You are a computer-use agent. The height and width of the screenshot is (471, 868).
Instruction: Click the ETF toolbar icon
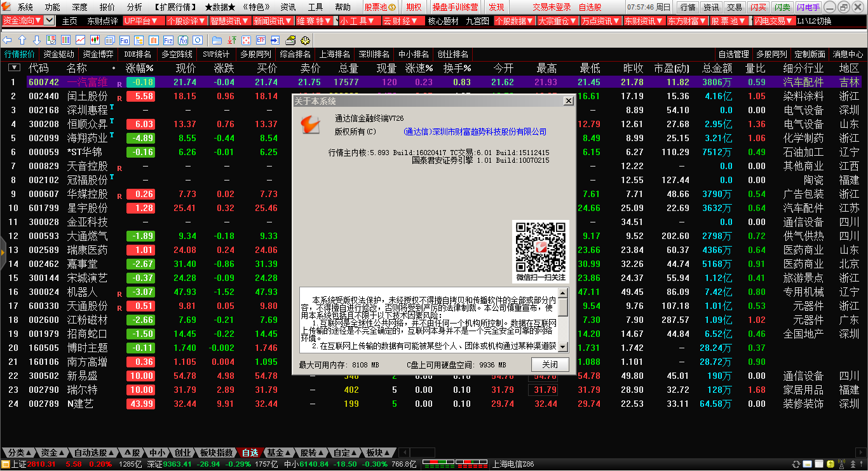coord(261,40)
